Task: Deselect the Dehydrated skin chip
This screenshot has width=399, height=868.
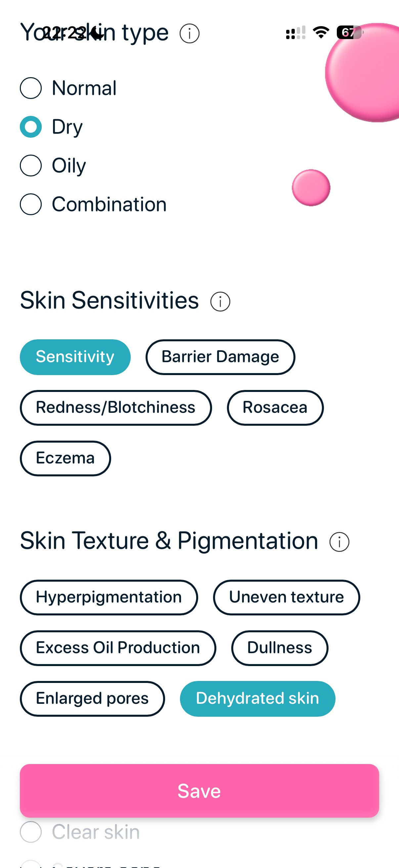Action: (257, 699)
